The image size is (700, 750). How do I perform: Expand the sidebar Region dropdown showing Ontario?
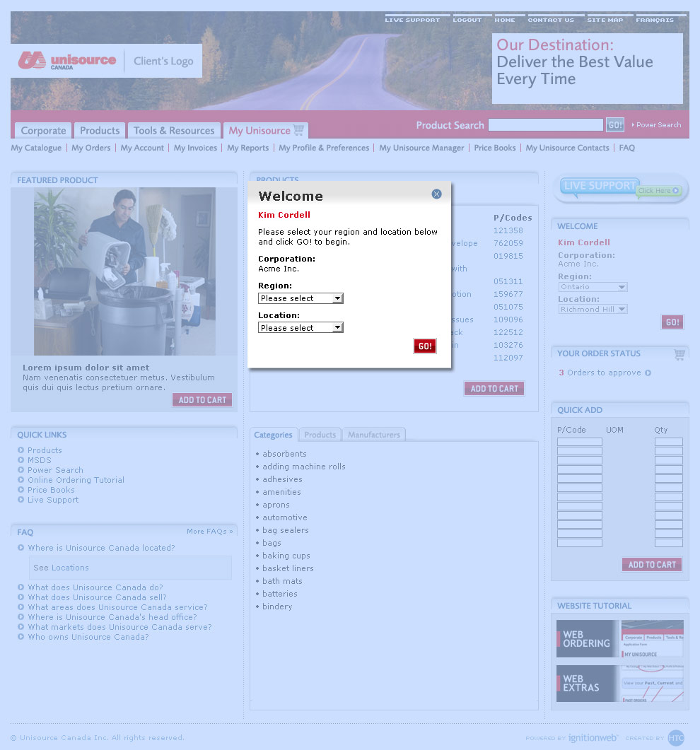coord(593,287)
